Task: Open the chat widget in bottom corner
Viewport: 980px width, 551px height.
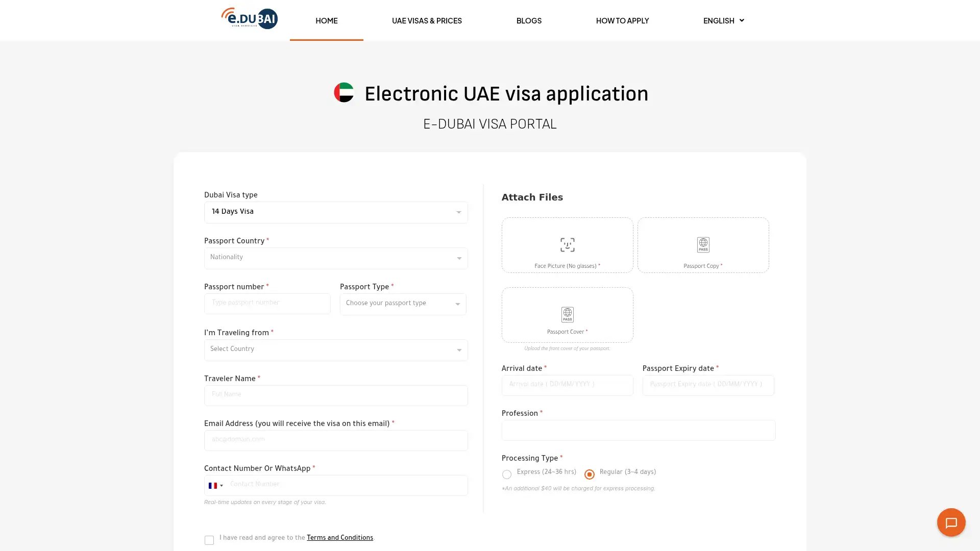Action: coord(951,522)
